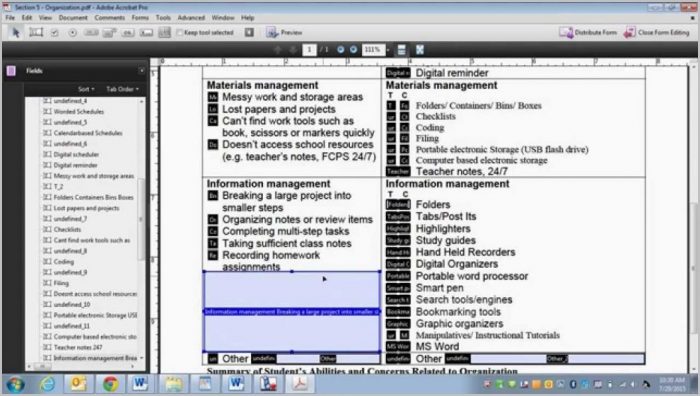Click Close Form Editing button
Image resolution: width=700 pixels, height=396 pixels.
(x=657, y=33)
